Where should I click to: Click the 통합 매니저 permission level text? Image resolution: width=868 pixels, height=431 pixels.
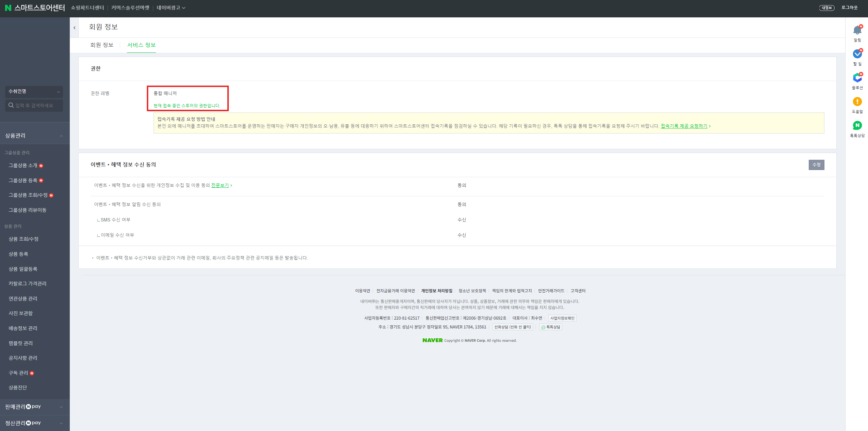[x=165, y=93]
